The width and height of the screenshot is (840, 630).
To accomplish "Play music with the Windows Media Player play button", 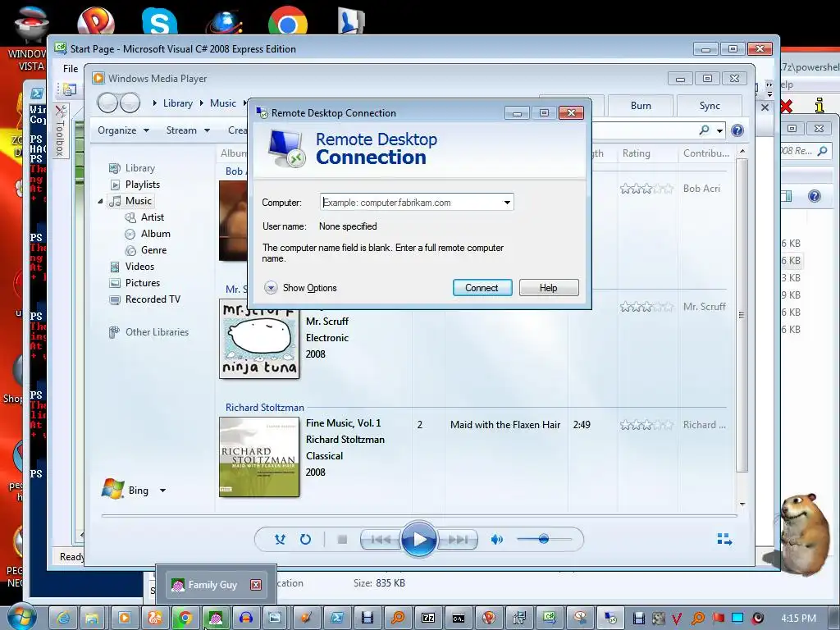I will tap(418, 540).
